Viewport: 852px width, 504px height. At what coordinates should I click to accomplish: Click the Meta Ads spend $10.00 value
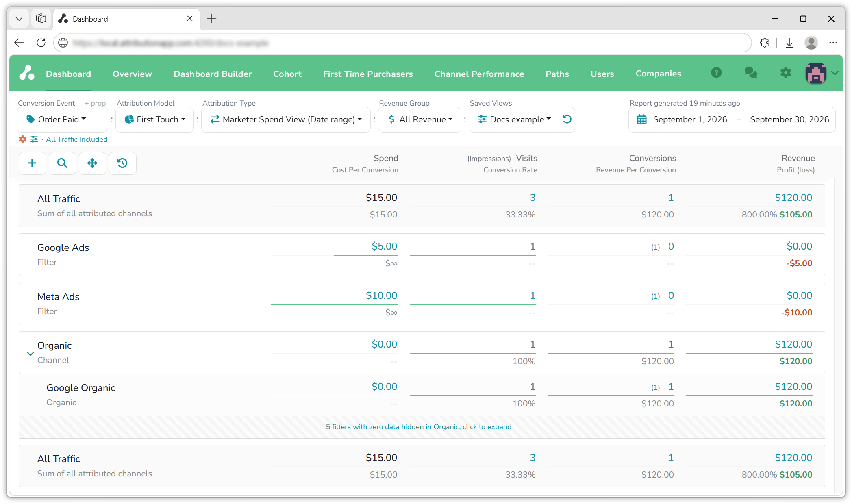(x=381, y=295)
